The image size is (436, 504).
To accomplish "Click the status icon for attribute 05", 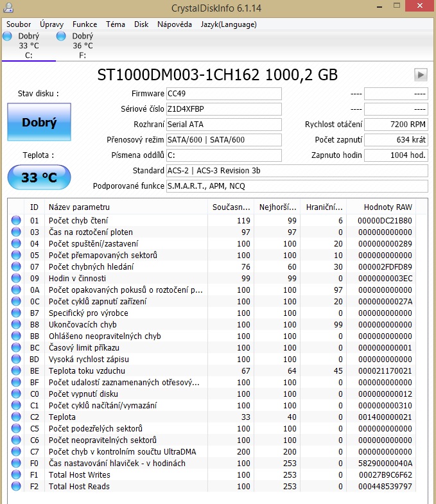I will (16, 256).
